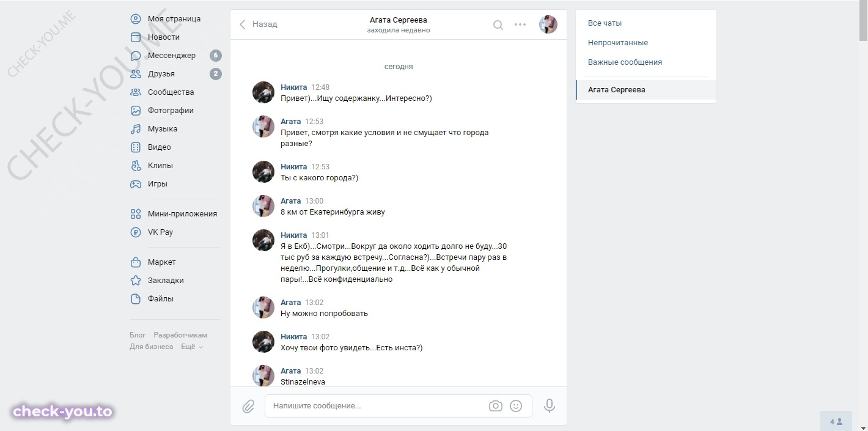
Task: Open the Новости feed icon
Action: click(x=136, y=37)
